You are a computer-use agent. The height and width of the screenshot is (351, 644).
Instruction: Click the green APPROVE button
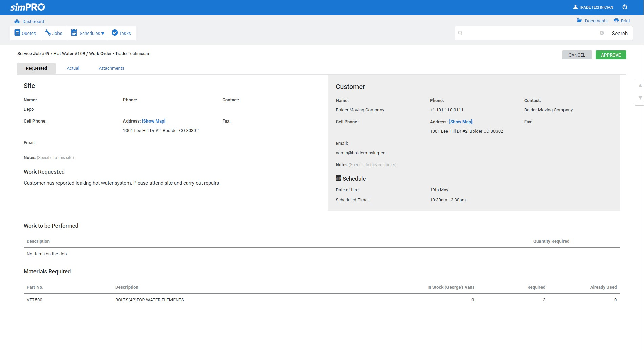click(x=611, y=55)
